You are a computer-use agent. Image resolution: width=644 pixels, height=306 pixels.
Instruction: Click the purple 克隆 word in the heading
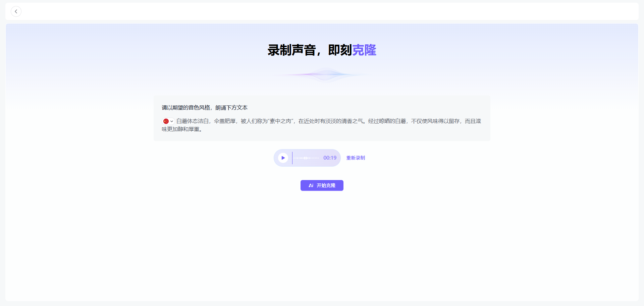coord(364,50)
